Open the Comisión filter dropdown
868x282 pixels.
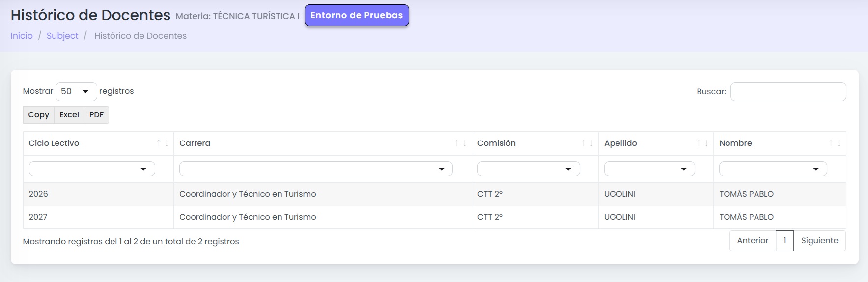point(529,169)
